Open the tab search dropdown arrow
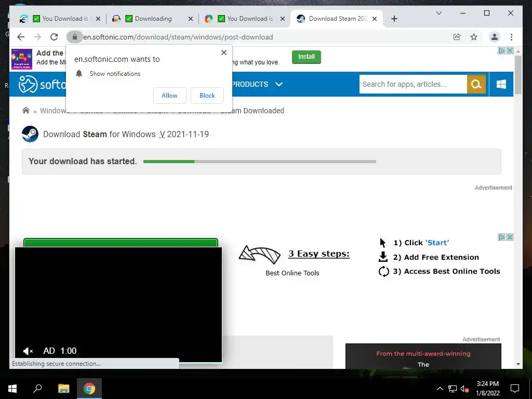532x399 pixels. 438,13
